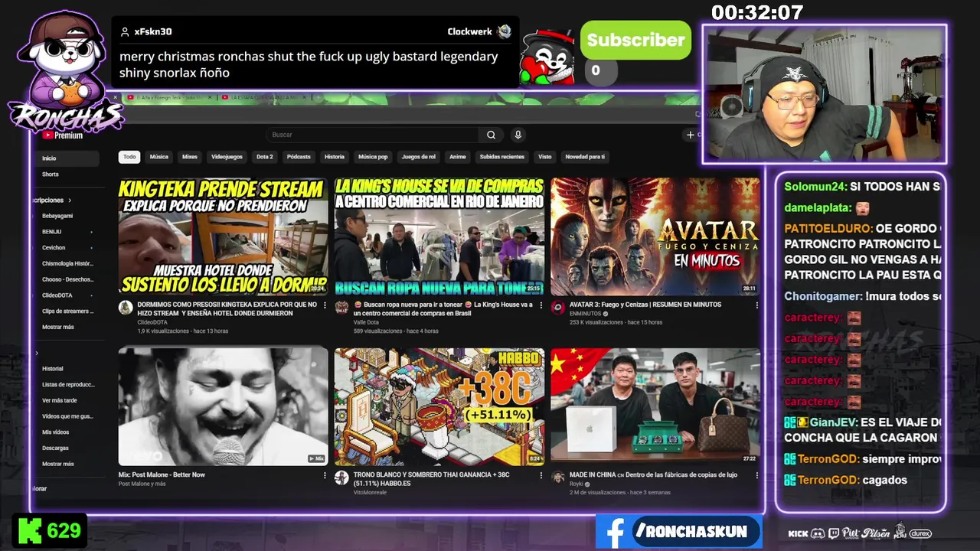Open the ClideoDOTA channel avatar under the Kingteka video
This screenshot has width=980, height=551.
(x=126, y=308)
